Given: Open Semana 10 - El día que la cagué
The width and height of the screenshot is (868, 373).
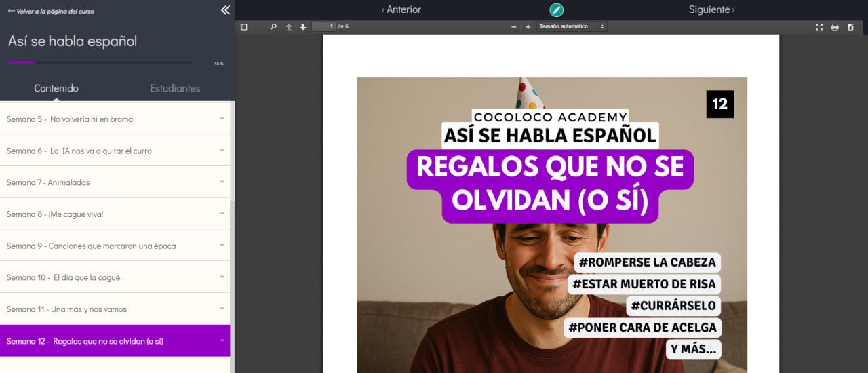Looking at the screenshot, I should click(115, 277).
